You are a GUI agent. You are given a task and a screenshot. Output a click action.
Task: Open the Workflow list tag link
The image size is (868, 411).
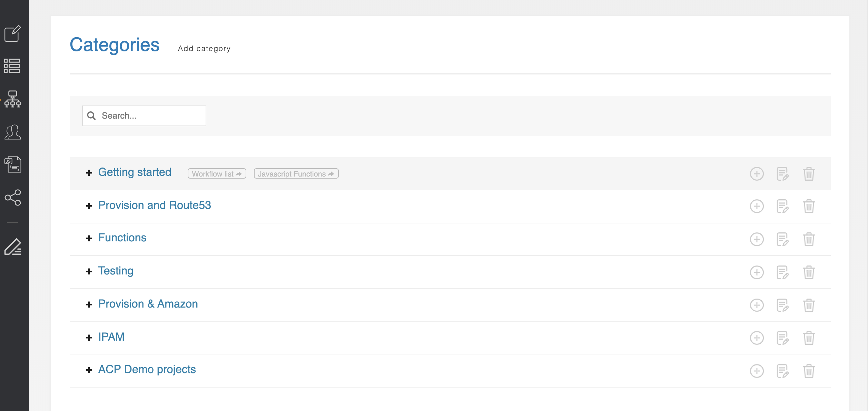point(217,174)
